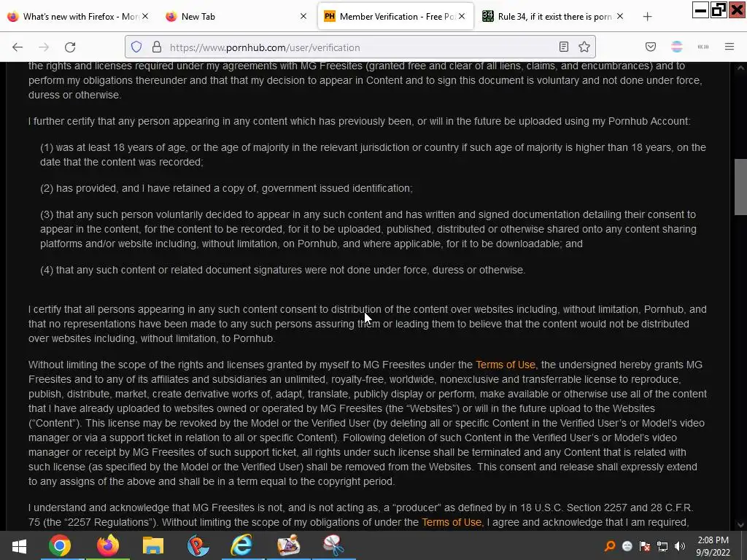Click the text "(1) was at least 18 years of age"

(x=113, y=147)
